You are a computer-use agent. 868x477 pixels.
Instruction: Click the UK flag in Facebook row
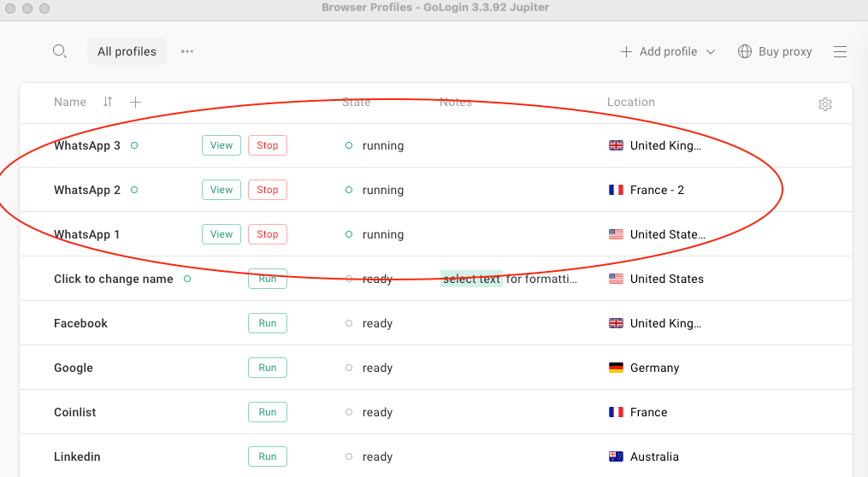coord(616,323)
